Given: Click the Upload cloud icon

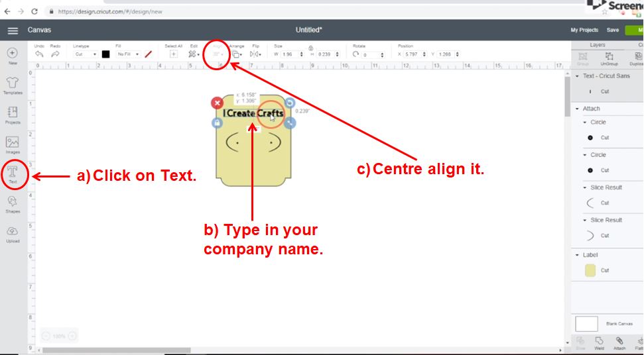Looking at the screenshot, I should 13,230.
